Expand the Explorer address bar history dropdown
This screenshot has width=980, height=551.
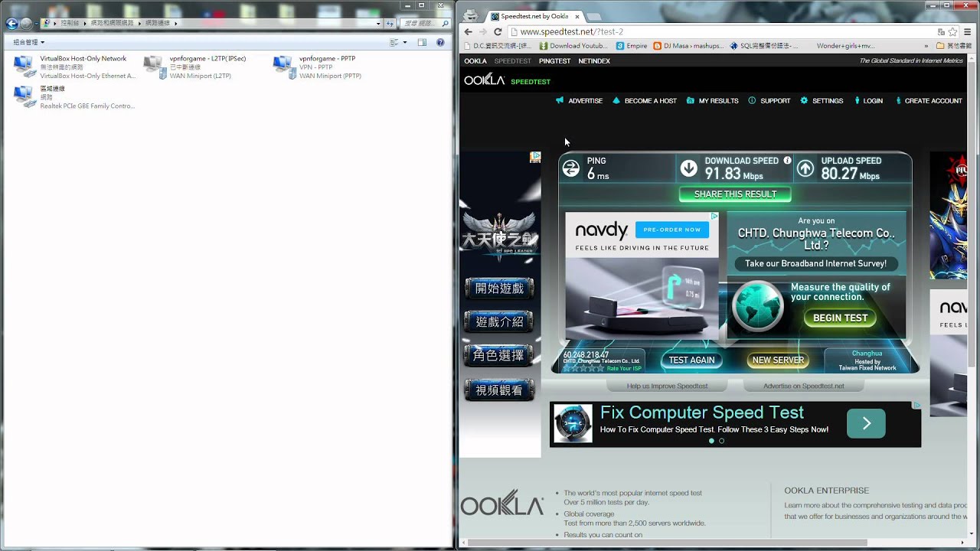(x=378, y=24)
